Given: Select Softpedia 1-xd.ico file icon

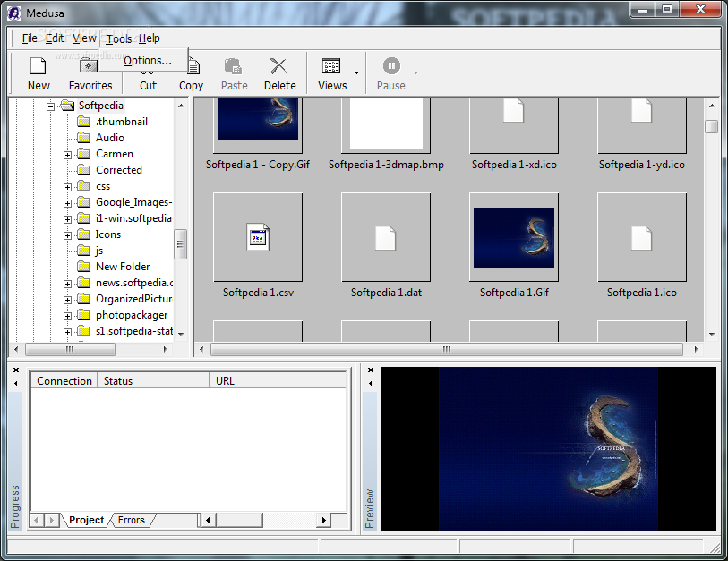Looking at the screenshot, I should [513, 111].
